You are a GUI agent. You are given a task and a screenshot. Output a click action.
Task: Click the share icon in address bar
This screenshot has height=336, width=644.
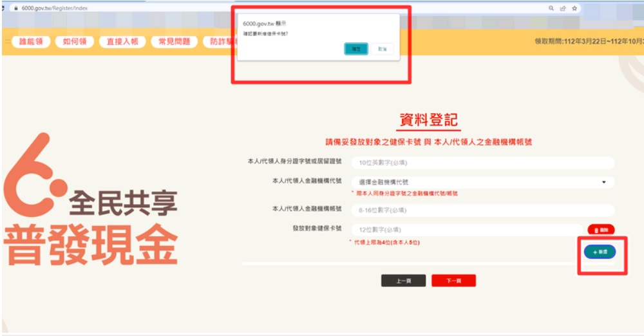coord(563,8)
